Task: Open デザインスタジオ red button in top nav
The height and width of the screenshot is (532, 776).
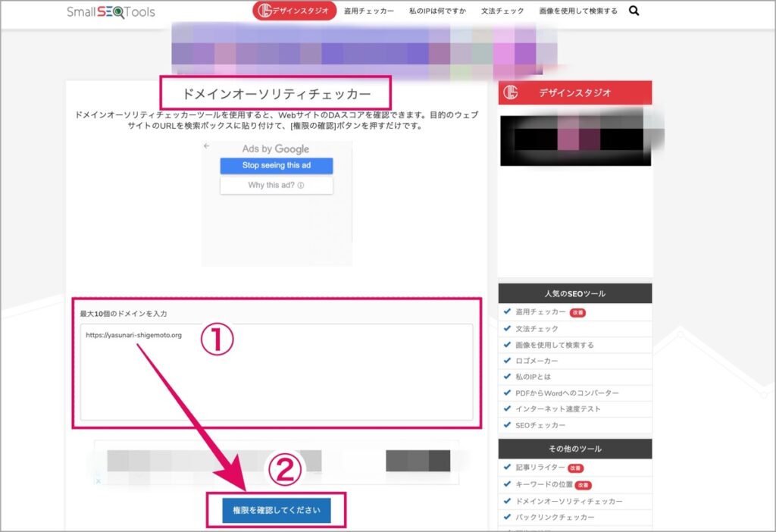Action: [295, 11]
